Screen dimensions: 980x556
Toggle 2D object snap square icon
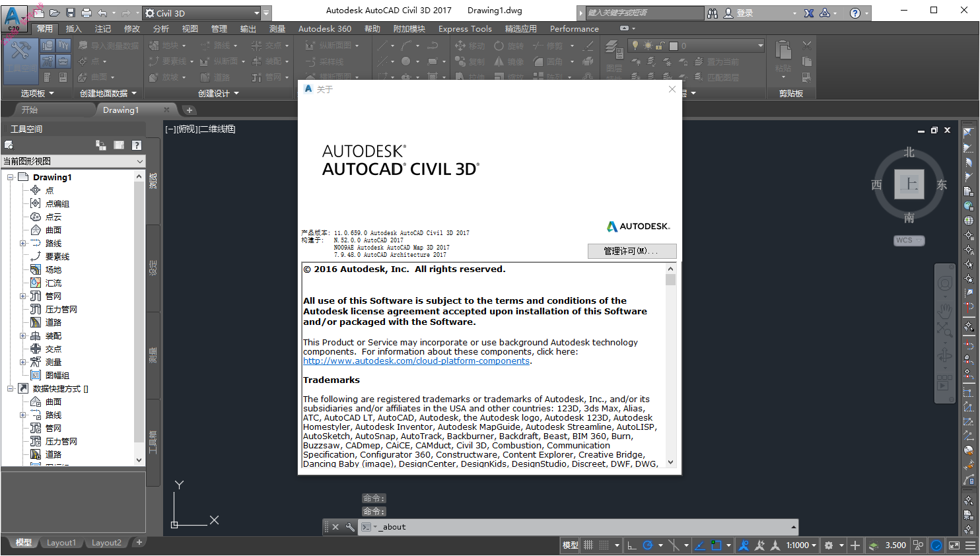[717, 545]
